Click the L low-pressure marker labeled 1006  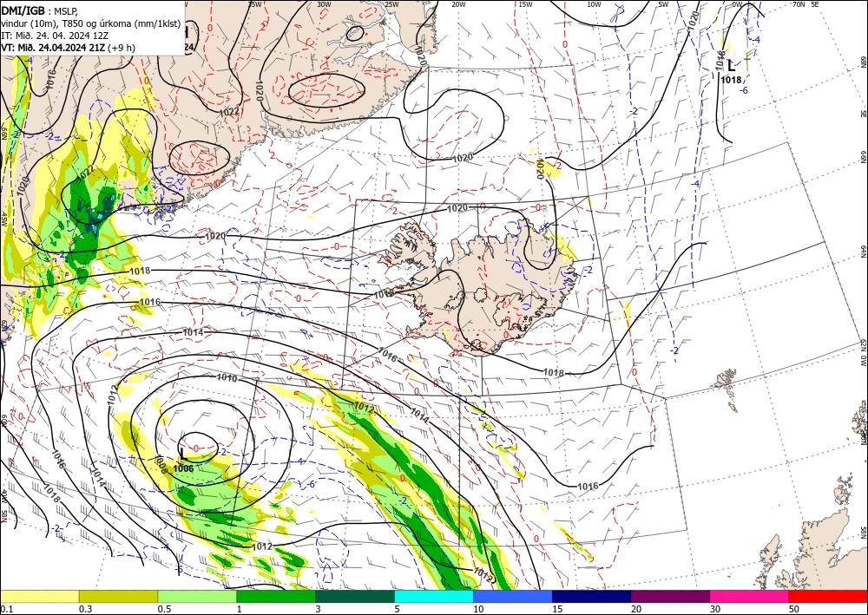(183, 455)
